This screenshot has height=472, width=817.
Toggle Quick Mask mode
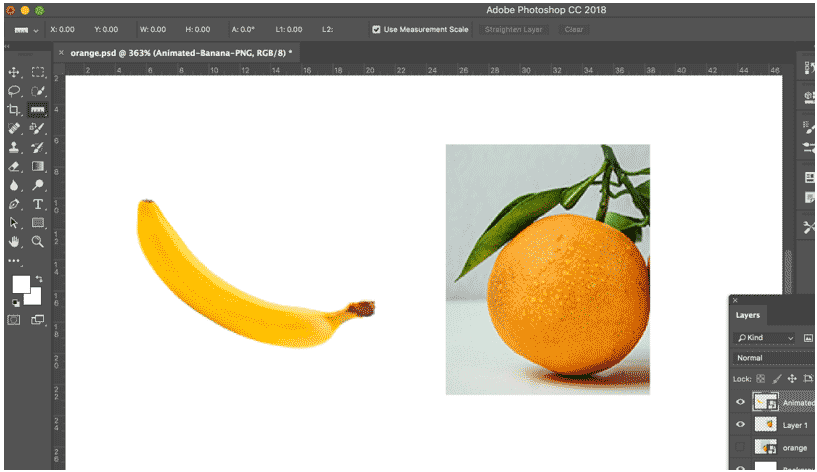[x=14, y=320]
